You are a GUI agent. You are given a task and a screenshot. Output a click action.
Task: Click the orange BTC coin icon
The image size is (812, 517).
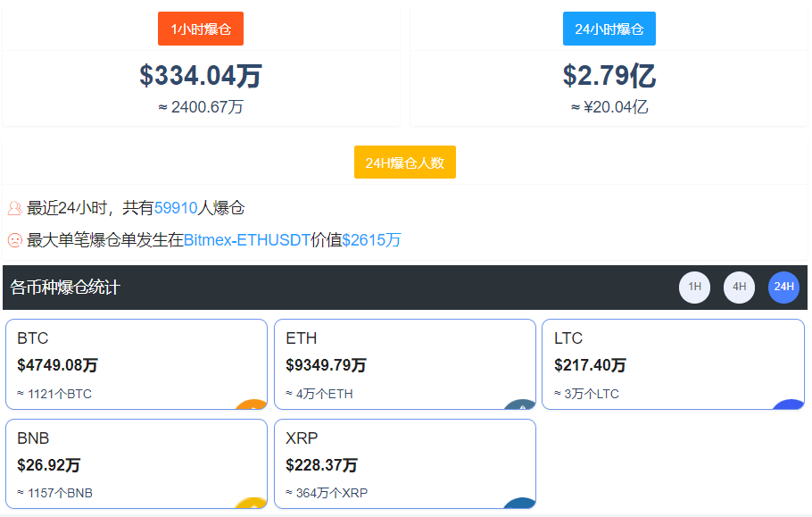point(253,404)
